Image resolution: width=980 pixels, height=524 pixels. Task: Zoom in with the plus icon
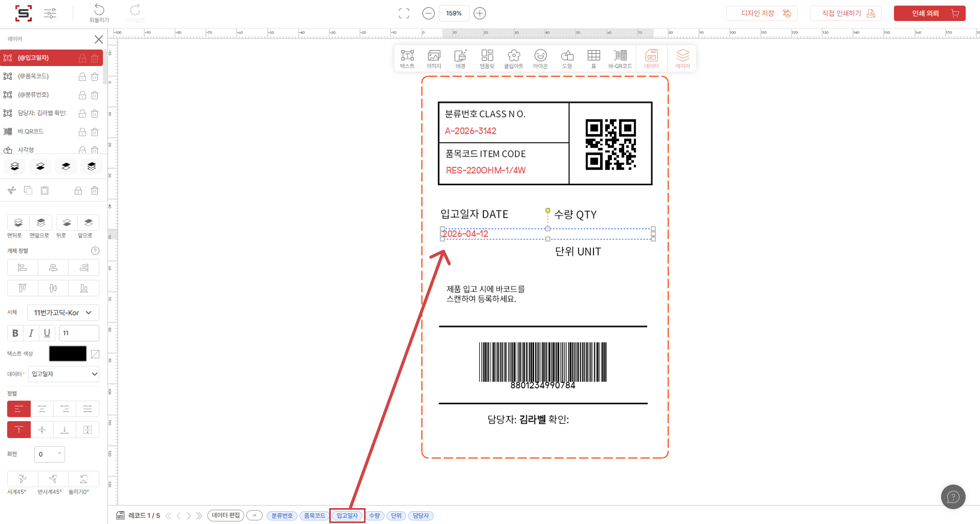pos(480,13)
